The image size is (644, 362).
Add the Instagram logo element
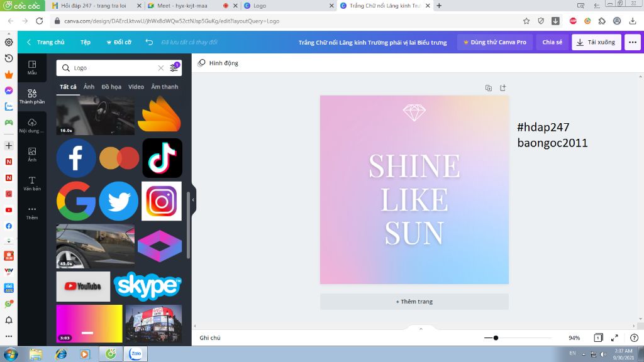pyautogui.click(x=162, y=201)
